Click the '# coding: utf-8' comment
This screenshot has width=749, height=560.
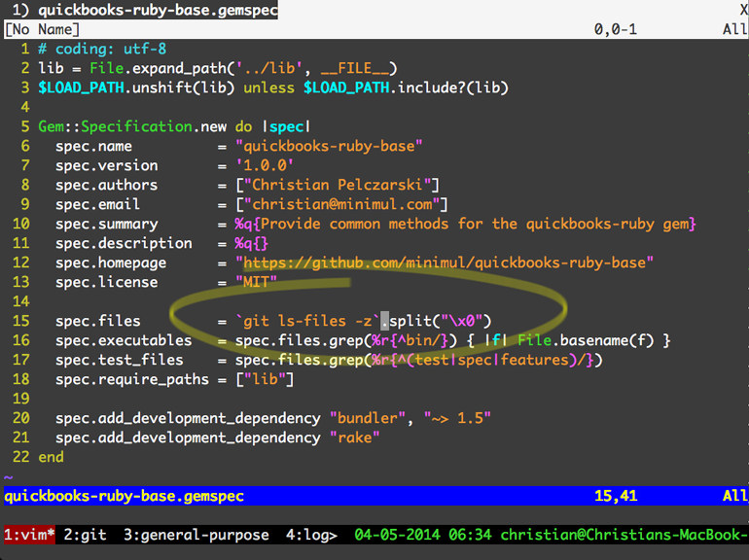coord(102,49)
